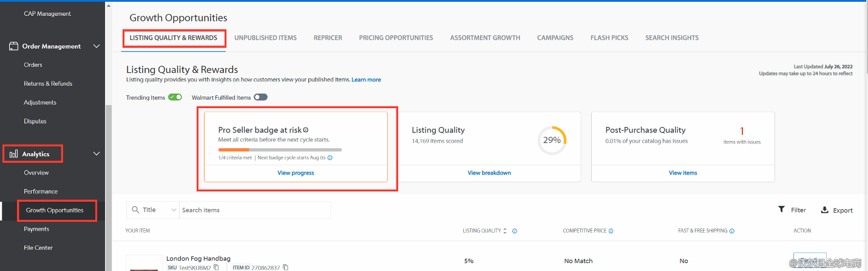
Task: Click the Listing Quality column info icon
Action: click(515, 231)
